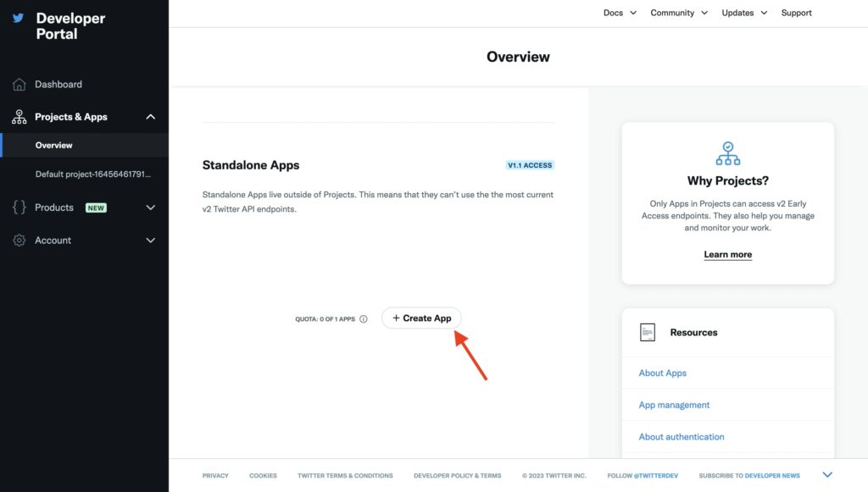Click the Resources document icon
The image size is (868, 492).
[648, 332]
